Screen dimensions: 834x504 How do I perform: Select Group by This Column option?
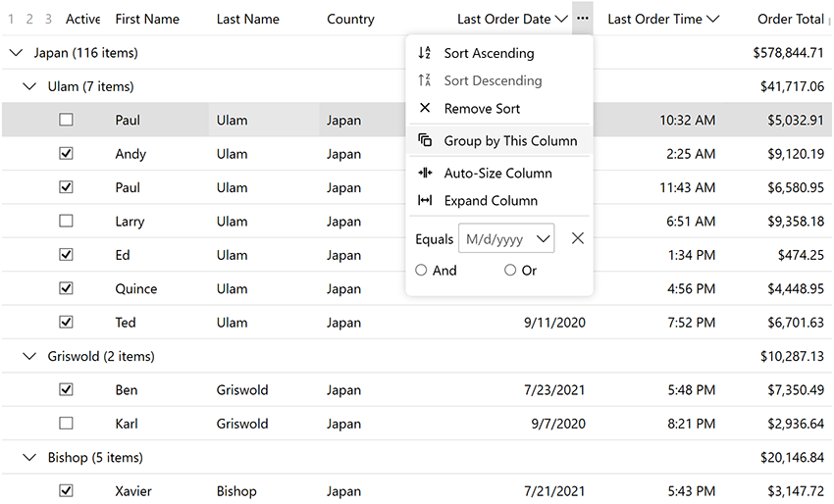[x=510, y=140]
